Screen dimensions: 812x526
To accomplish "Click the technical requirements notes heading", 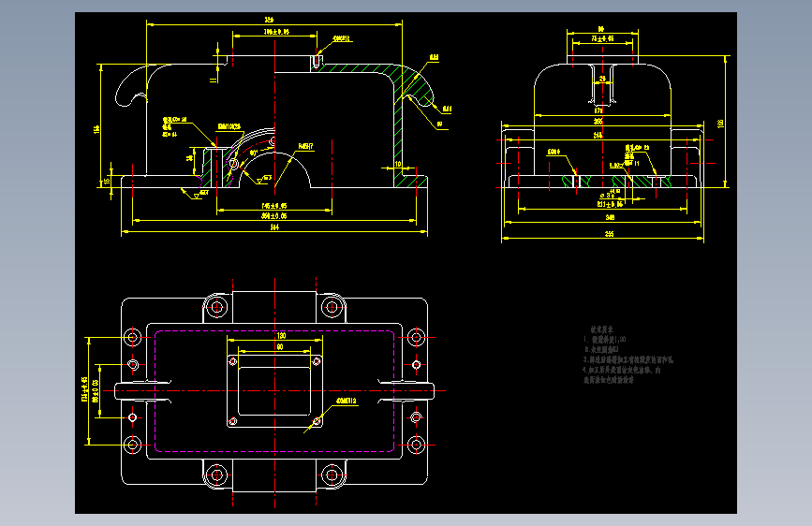I will point(602,329).
